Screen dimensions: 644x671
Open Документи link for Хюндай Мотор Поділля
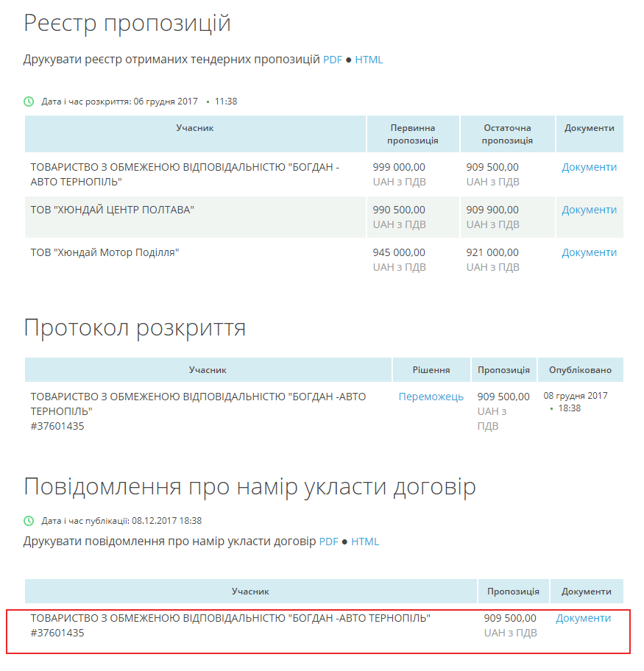(590, 252)
